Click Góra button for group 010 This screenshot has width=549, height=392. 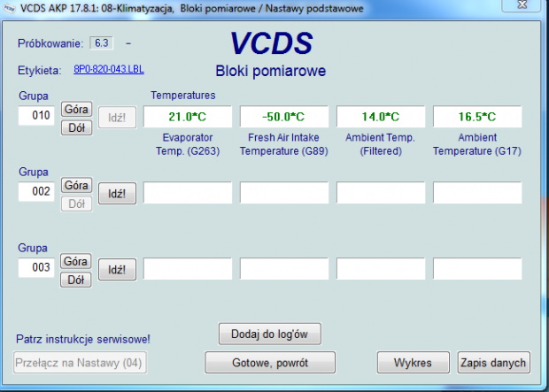(77, 109)
